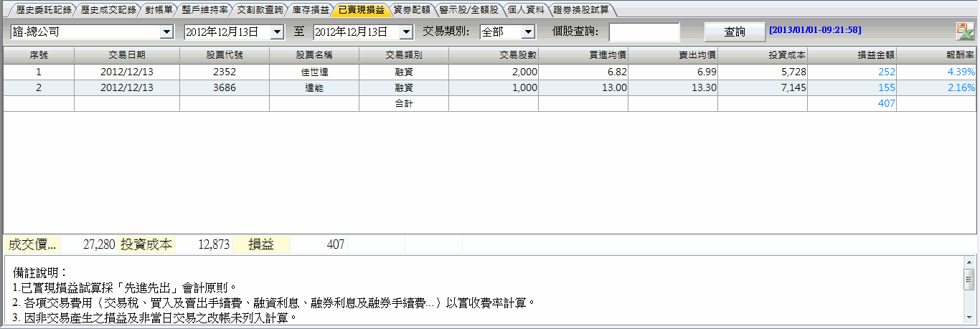Open the 證-總公司 account dropdown
The image size is (980, 329).
coord(166,32)
